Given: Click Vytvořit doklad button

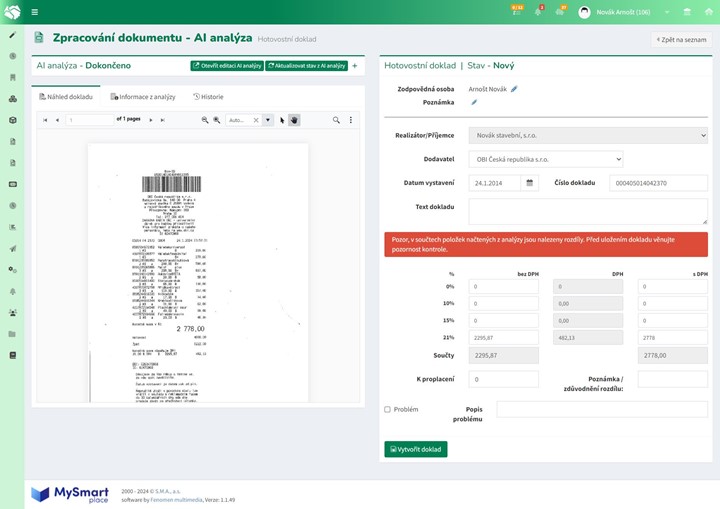Looking at the screenshot, I should [416, 449].
